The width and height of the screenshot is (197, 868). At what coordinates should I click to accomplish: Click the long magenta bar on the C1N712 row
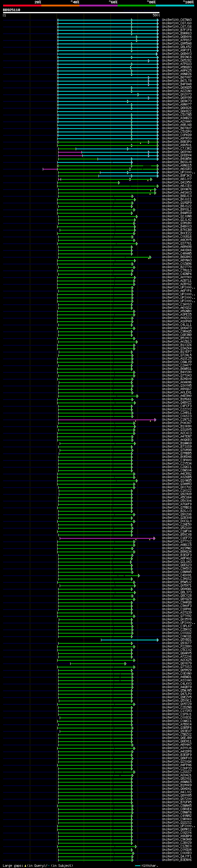point(107,420)
